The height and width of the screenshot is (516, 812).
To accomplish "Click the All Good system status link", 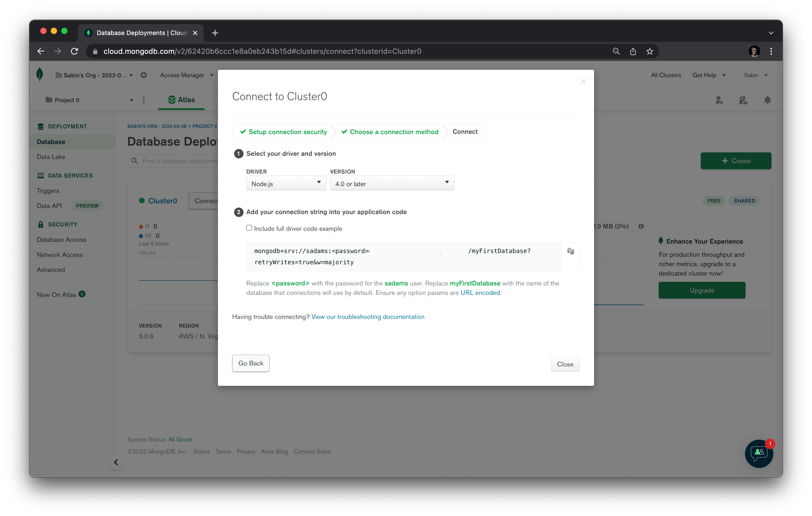I will [x=180, y=439].
